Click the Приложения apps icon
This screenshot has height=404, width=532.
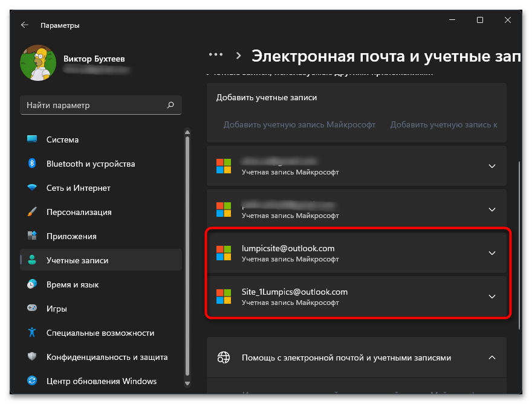(32, 236)
